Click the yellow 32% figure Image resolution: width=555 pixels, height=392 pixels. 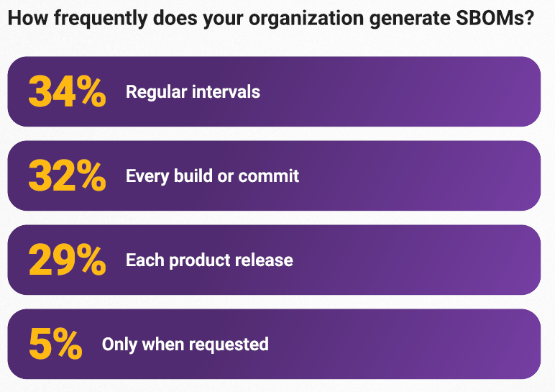67,176
